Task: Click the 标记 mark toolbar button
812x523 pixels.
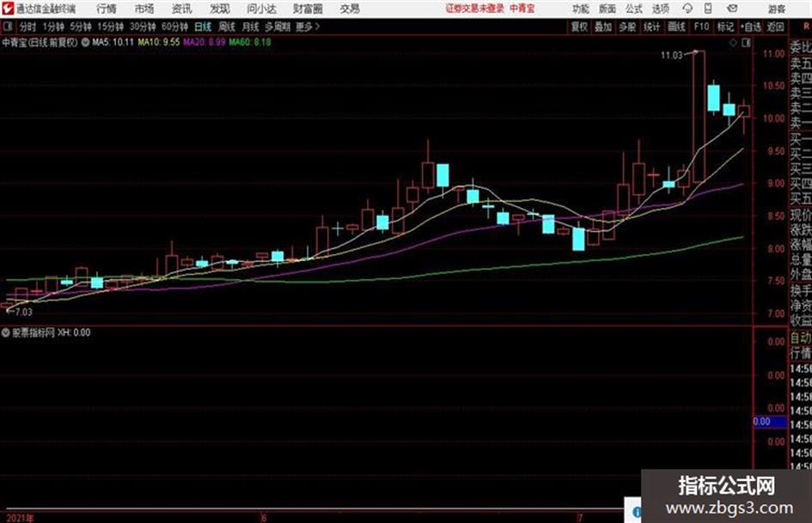Action: coord(725,27)
